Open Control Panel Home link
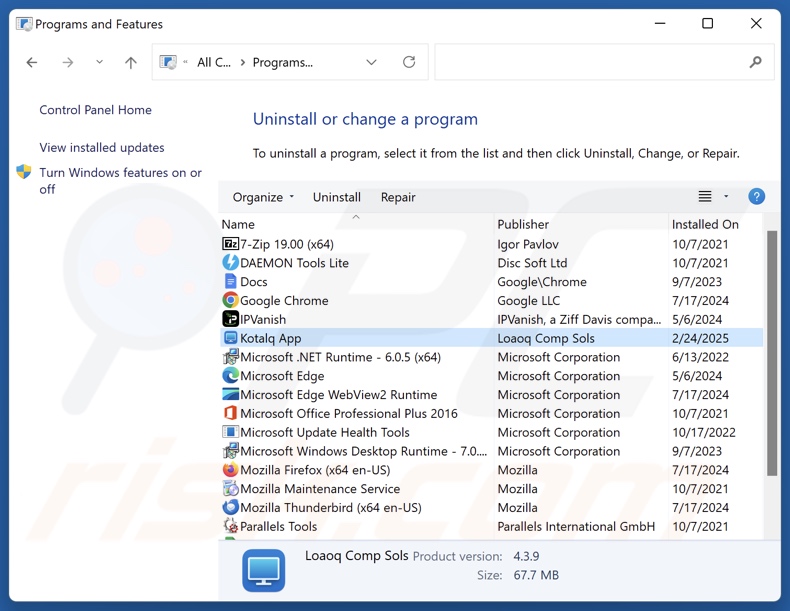This screenshot has height=611, width=790. click(95, 110)
